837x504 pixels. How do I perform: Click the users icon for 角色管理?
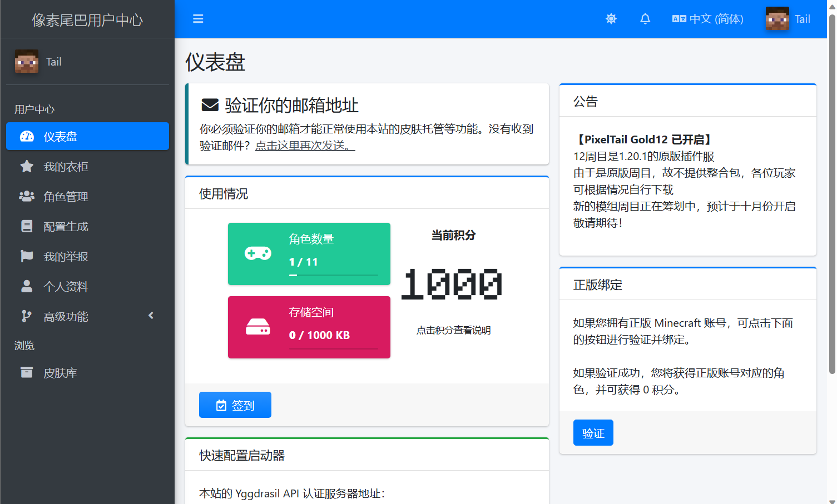point(27,197)
